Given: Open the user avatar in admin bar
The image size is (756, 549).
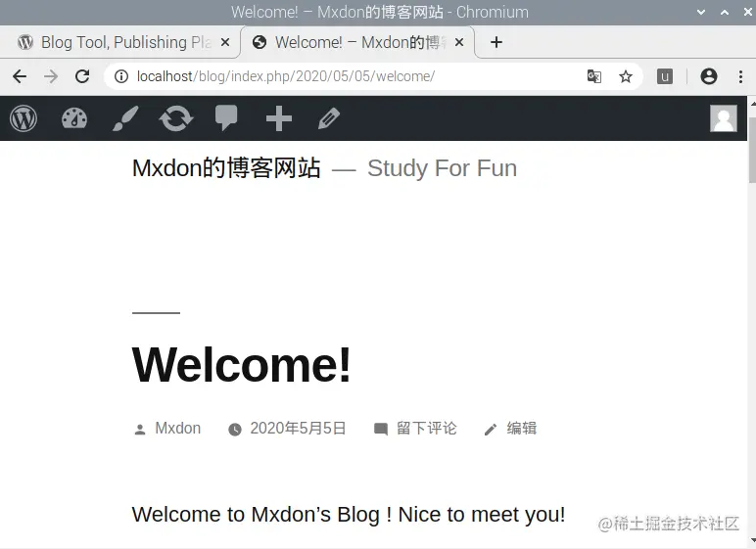Looking at the screenshot, I should 724,118.
